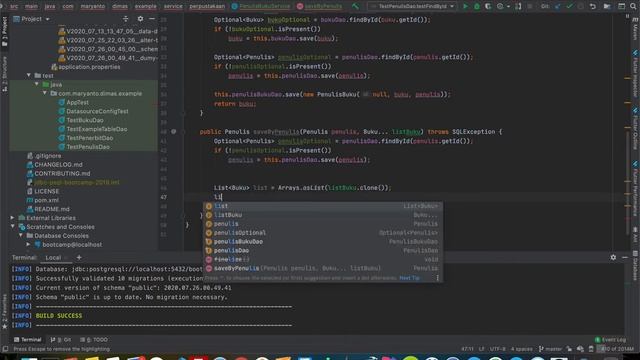Select listBuku in completion popup
640x360 pixels.
323,215
